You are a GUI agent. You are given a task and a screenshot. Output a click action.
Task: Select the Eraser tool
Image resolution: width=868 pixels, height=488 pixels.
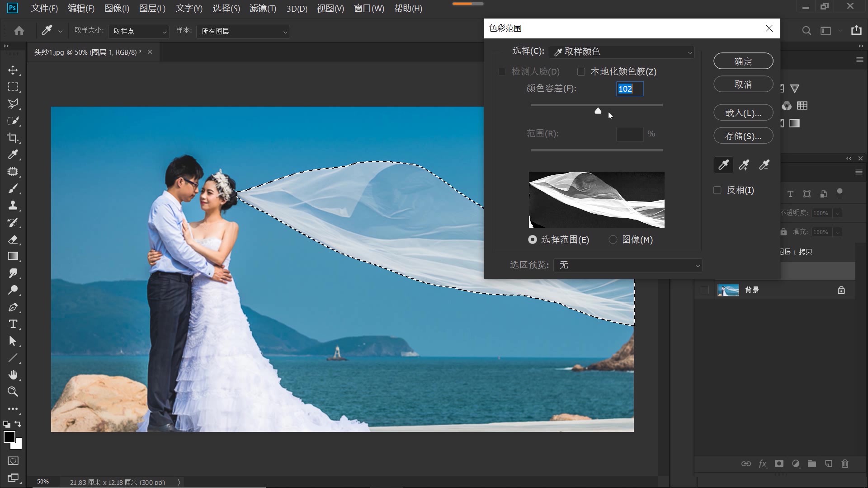(x=13, y=239)
